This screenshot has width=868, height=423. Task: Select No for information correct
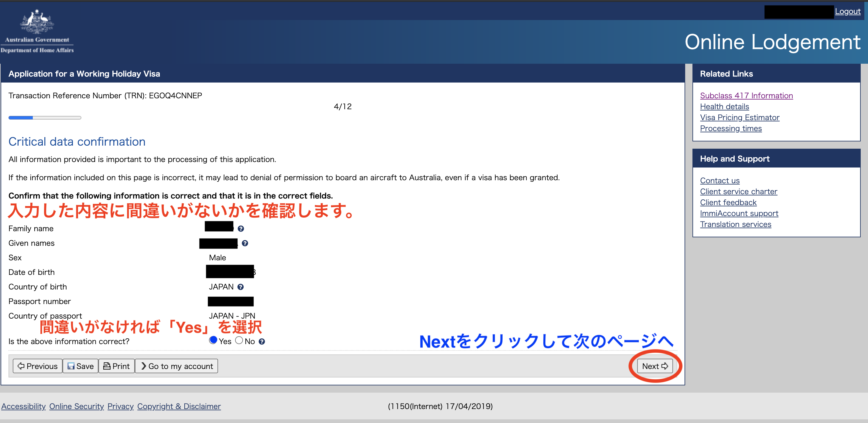click(x=239, y=340)
